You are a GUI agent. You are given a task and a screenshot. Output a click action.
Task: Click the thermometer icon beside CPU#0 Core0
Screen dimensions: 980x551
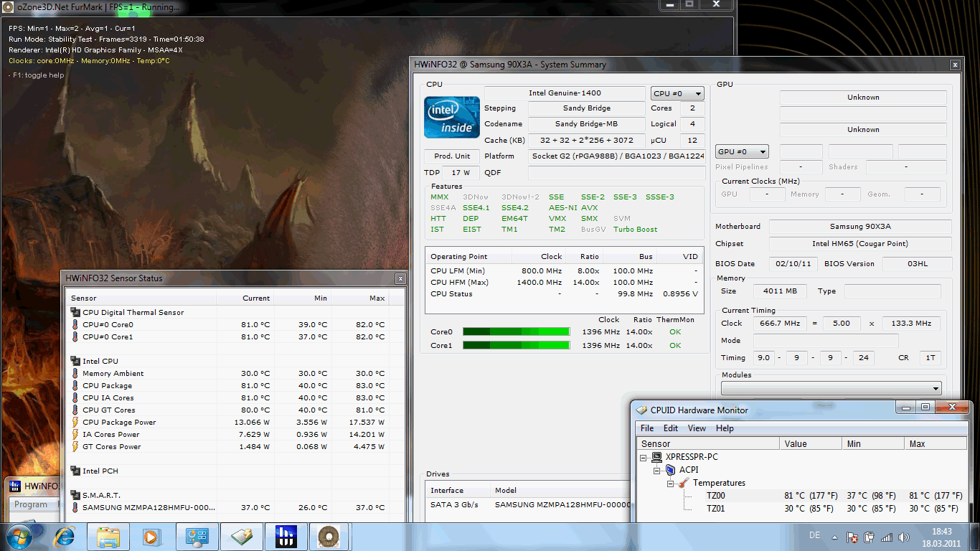tap(75, 324)
